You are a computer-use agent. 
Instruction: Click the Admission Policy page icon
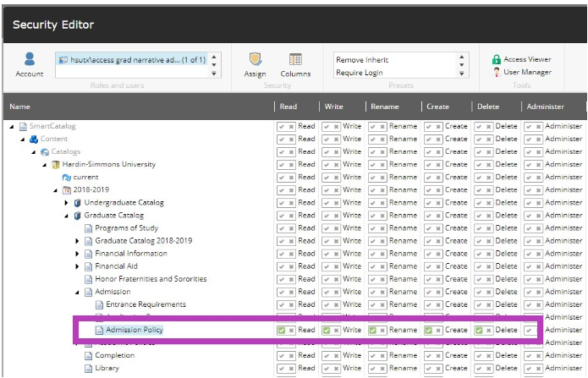point(99,331)
